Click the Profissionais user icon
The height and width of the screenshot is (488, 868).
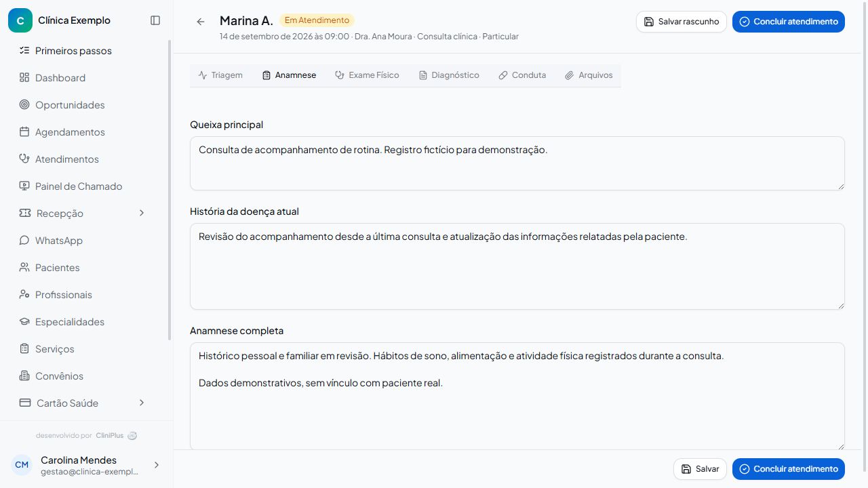(24, 294)
